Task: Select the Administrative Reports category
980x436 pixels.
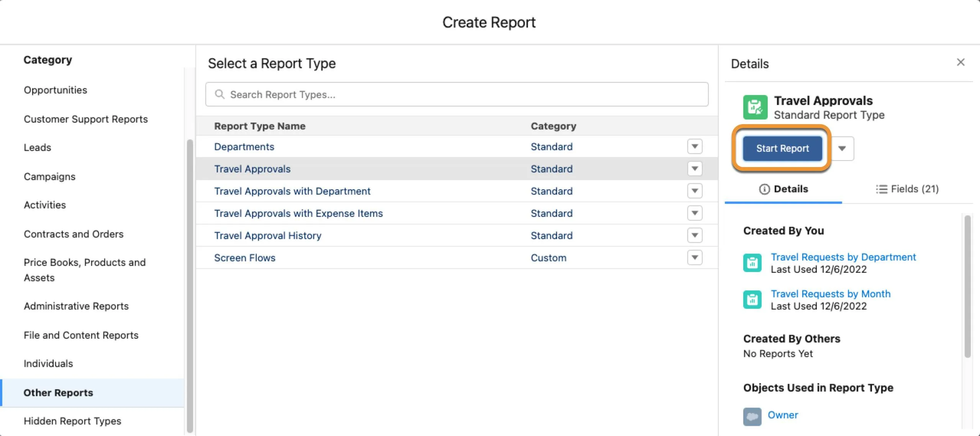Action: 75,305
